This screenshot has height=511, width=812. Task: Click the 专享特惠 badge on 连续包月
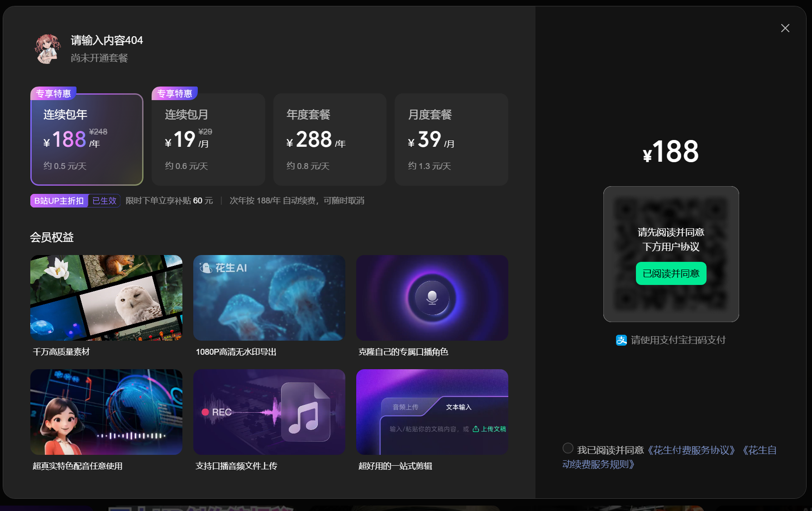pyautogui.click(x=175, y=93)
